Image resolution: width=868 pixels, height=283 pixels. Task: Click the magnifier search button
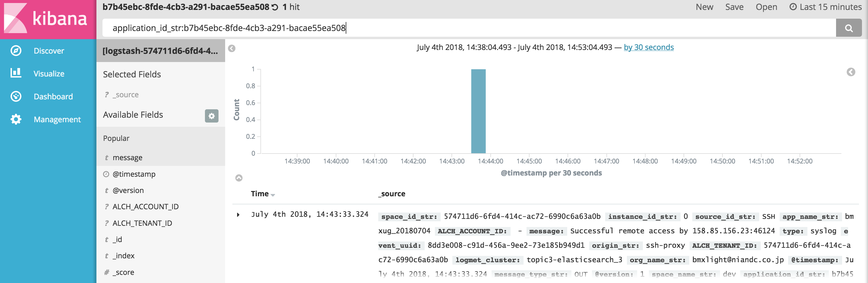tap(848, 28)
